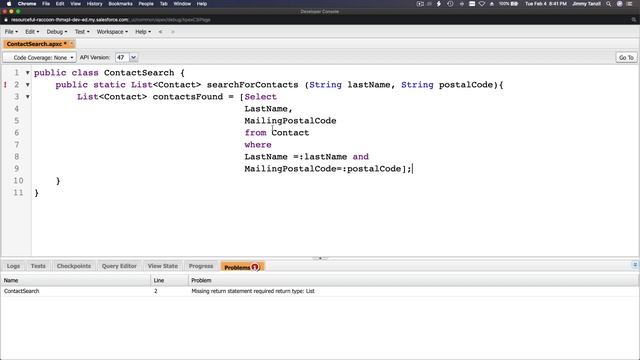Open the Query Editor tab
Viewport: 640px width, 360px height.
tap(119, 266)
